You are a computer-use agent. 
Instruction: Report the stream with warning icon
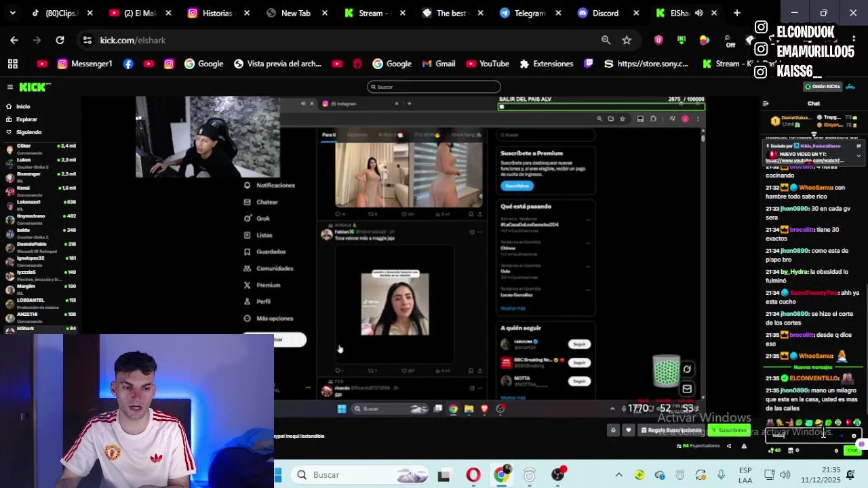pyautogui.click(x=744, y=446)
